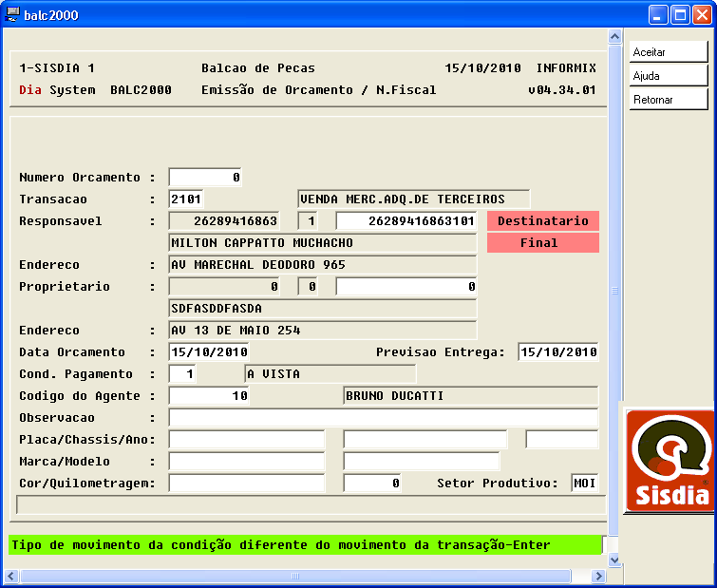Click the red Final button
Screen dimensions: 717x588
(543, 243)
